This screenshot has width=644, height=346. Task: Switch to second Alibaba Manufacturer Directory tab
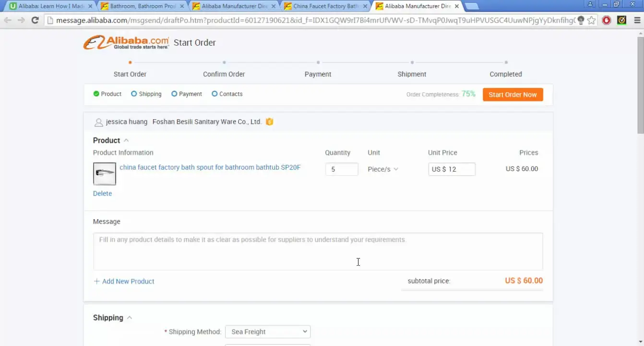point(417,6)
